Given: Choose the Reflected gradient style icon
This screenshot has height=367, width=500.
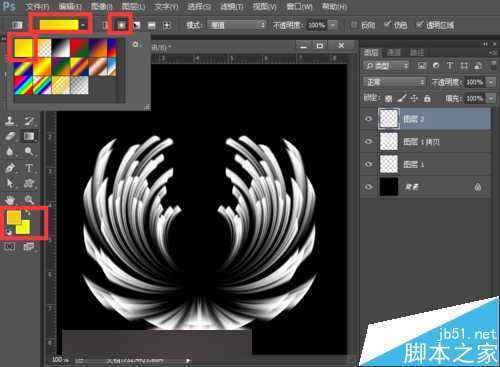Looking at the screenshot, I should [152, 25].
